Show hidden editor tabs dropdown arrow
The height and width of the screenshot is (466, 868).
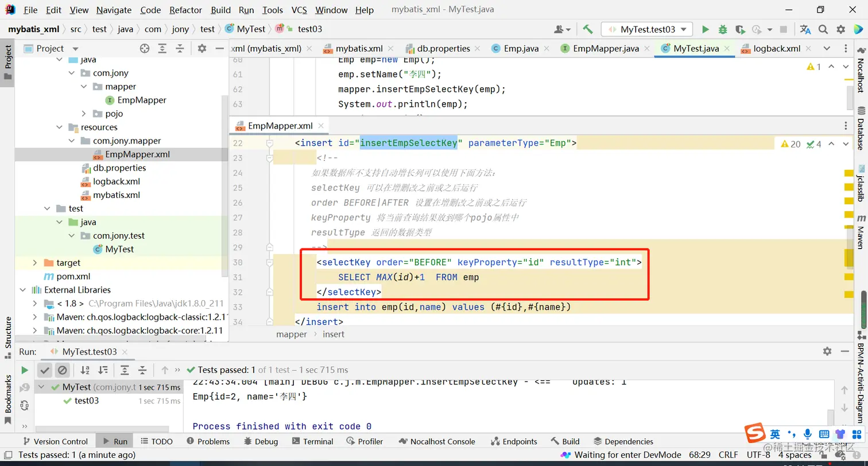point(827,48)
